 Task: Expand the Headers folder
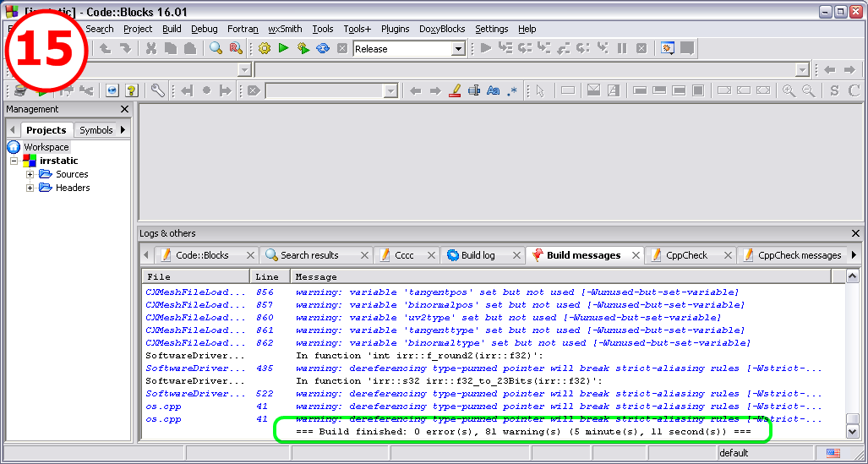click(30, 188)
